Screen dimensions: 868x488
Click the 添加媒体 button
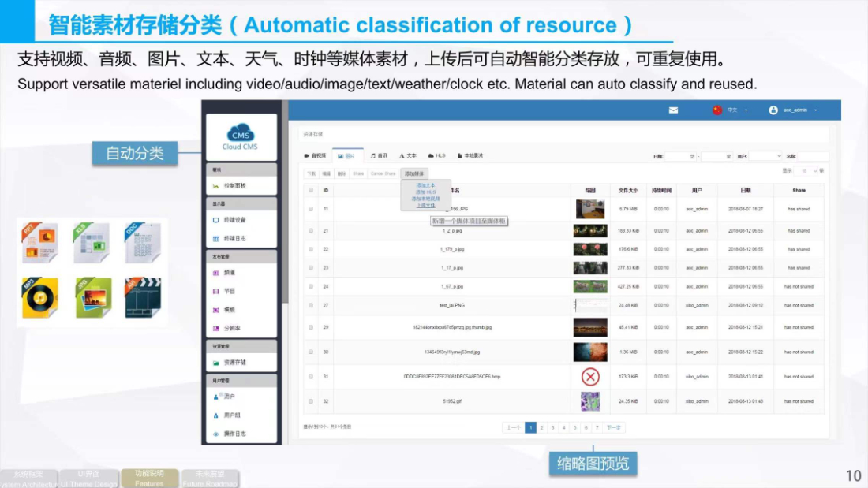click(x=413, y=173)
